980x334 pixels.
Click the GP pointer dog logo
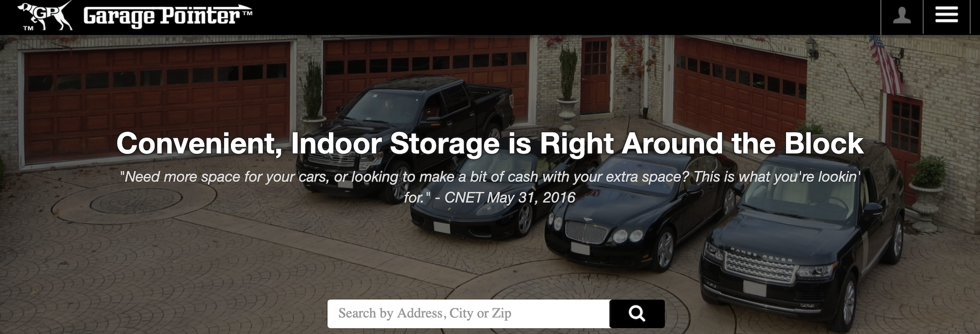click(45, 16)
